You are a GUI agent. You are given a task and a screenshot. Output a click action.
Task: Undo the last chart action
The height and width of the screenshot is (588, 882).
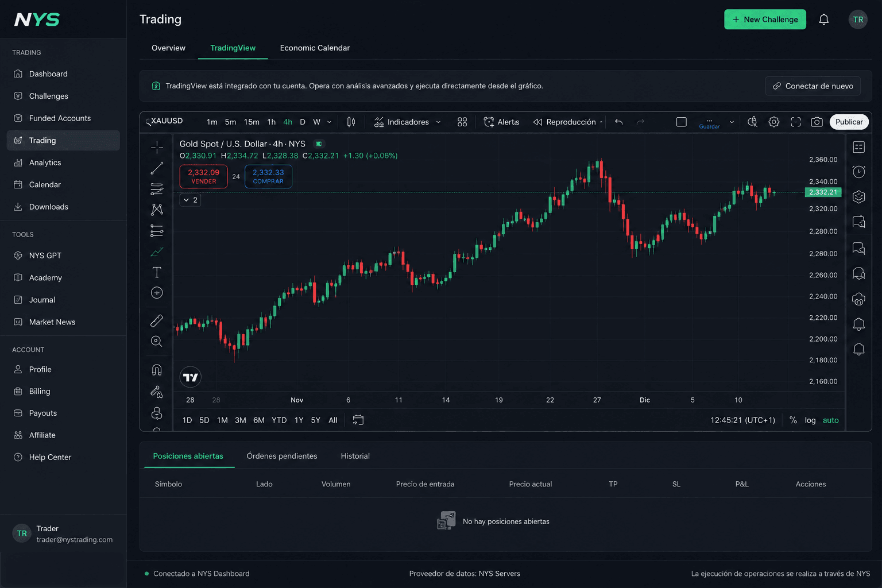618,122
